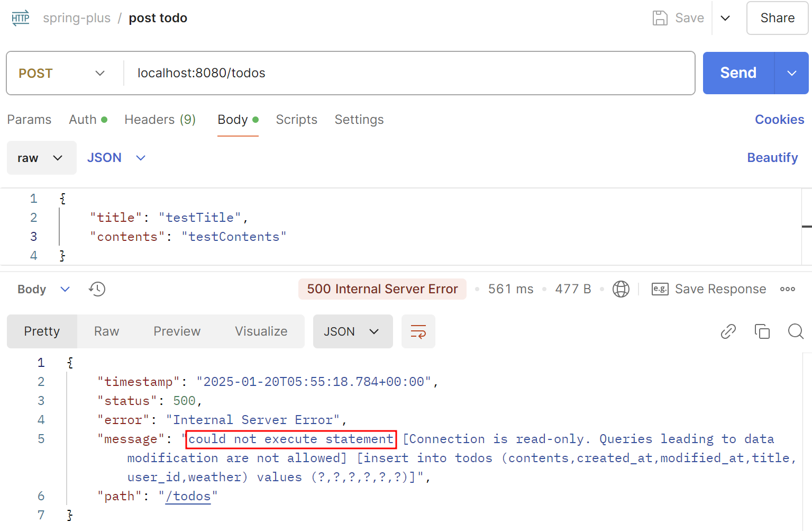Open the Visualize response view
Image resolution: width=812 pixels, height=531 pixels.
261,331
